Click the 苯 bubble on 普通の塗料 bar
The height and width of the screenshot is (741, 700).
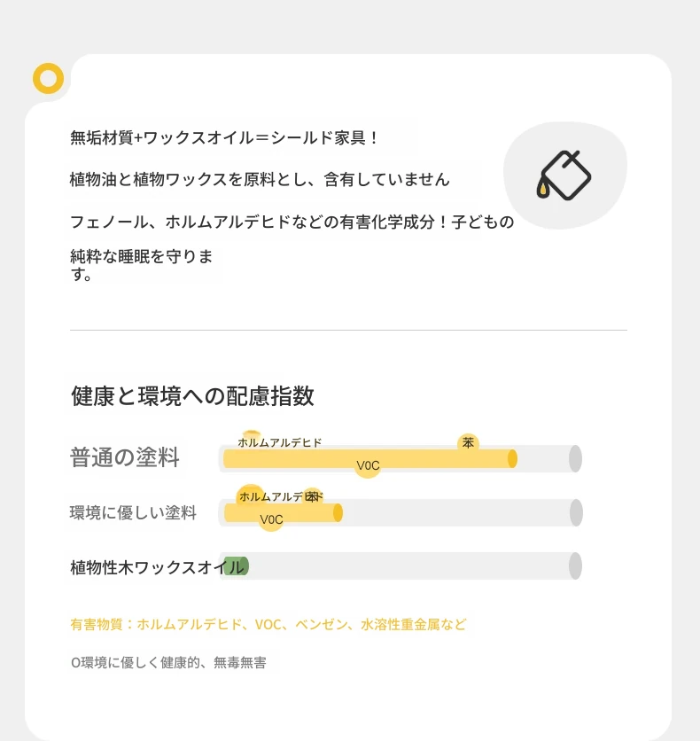pos(468,443)
